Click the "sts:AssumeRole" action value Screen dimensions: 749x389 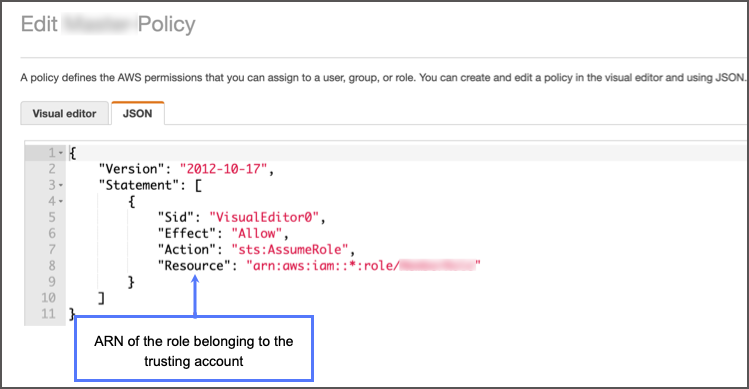(289, 249)
